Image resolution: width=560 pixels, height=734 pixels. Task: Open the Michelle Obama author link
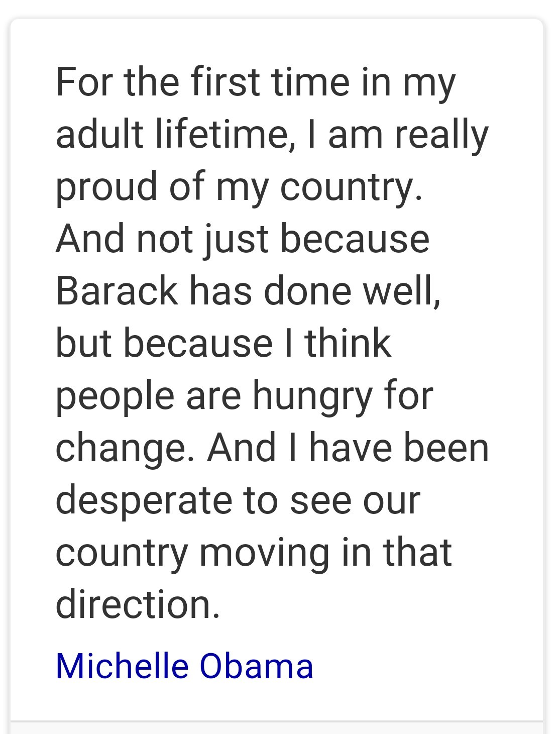click(184, 666)
